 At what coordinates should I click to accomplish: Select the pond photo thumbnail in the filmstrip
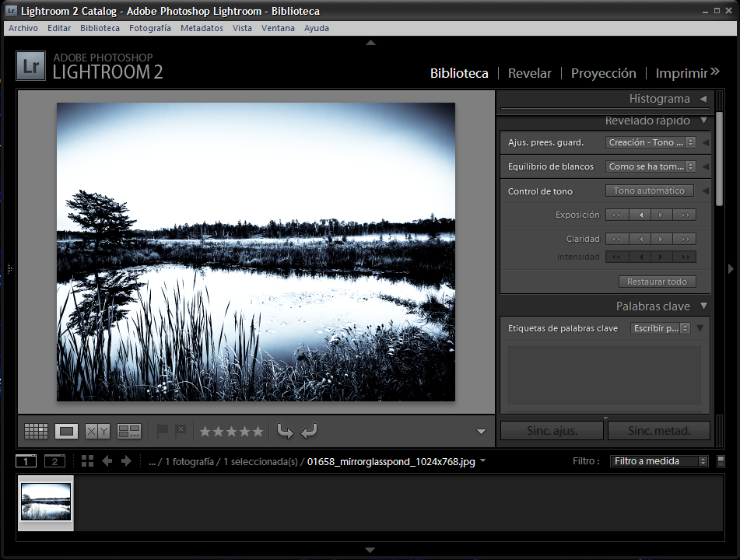pos(46,502)
